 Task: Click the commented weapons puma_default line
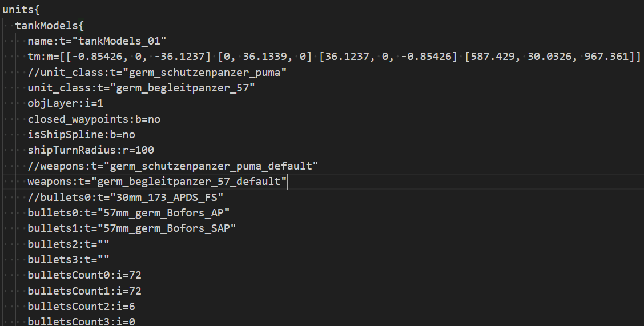point(172,166)
